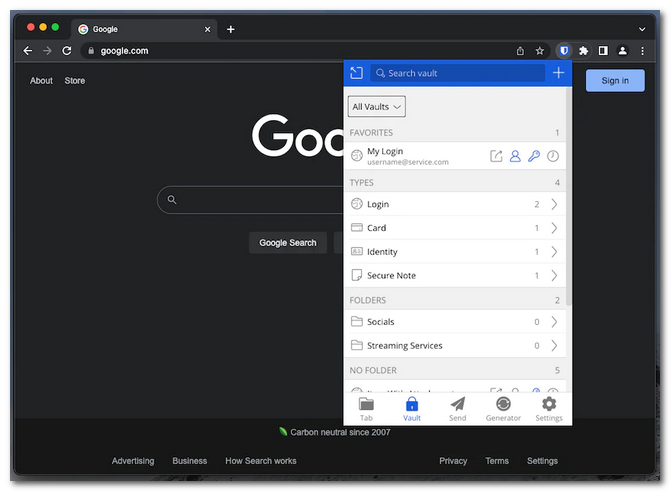The image size is (671, 492).
Task: Click the globe icon beside My Login
Action: pyautogui.click(x=357, y=156)
